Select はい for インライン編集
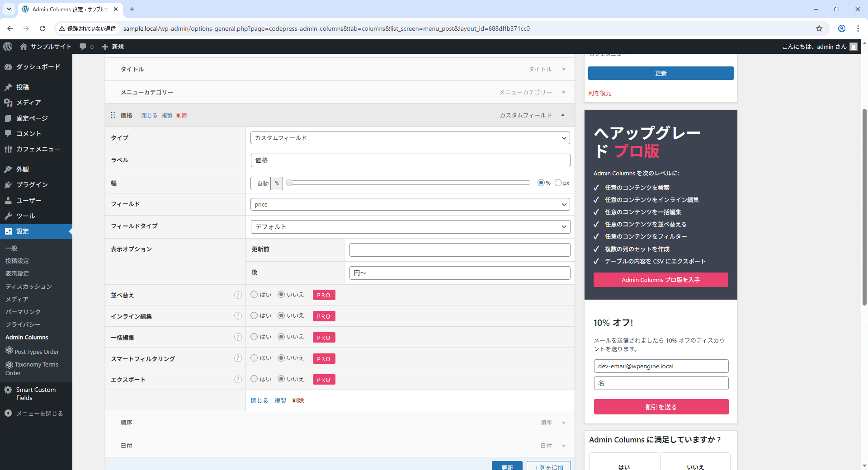This screenshot has width=868, height=470. (254, 315)
